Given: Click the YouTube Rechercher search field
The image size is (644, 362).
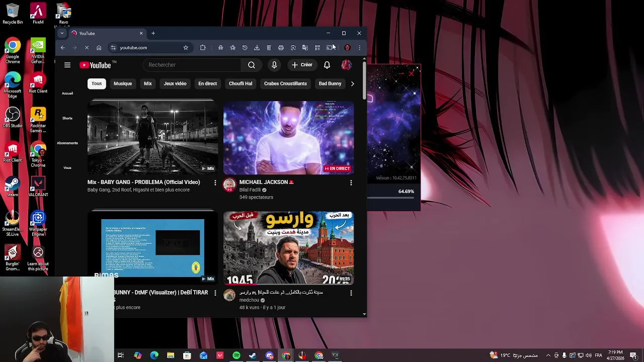Looking at the screenshot, I should [193, 65].
